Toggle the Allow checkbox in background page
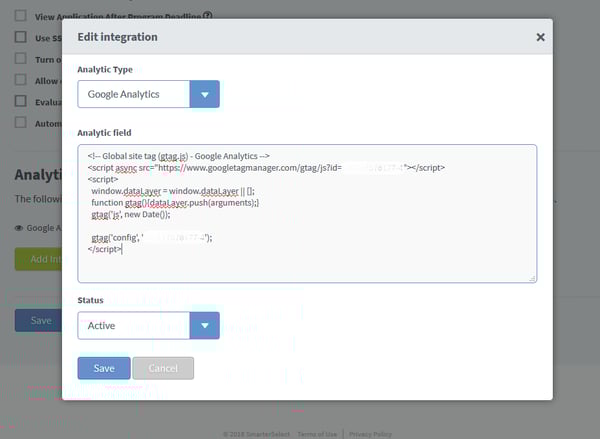Screen dimensions: 600x439 click(x=20, y=80)
